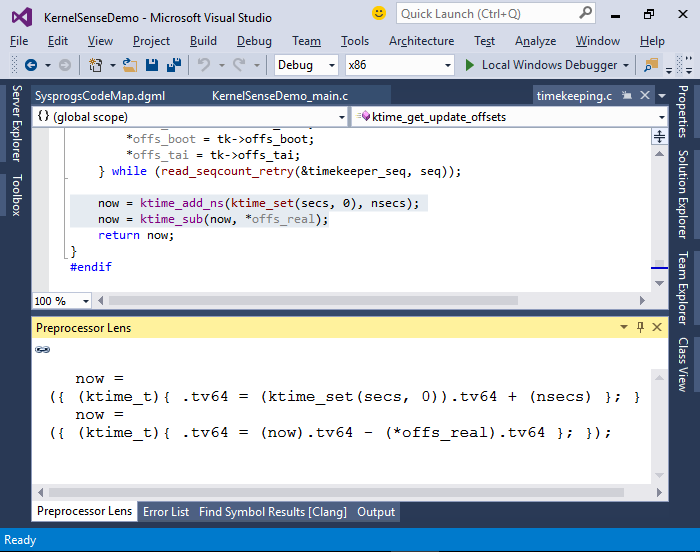This screenshot has width=700, height=552.
Task: Open the Team menu
Action: (306, 41)
